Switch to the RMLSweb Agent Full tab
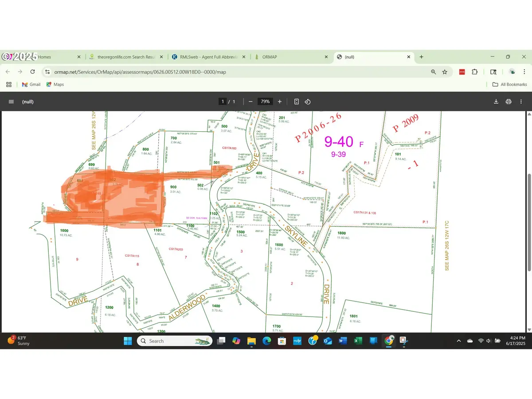Image resolution: width=532 pixels, height=399 pixels. point(209,57)
